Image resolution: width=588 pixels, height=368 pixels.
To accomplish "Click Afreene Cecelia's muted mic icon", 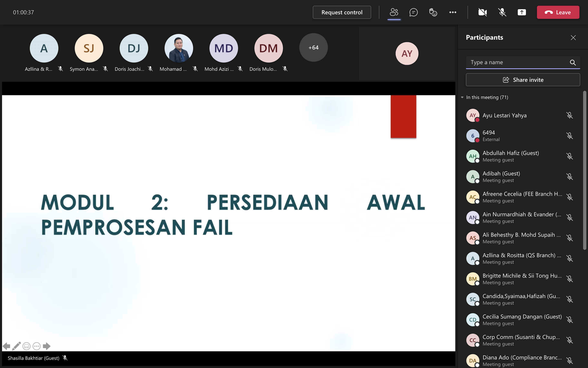I will (x=570, y=197).
